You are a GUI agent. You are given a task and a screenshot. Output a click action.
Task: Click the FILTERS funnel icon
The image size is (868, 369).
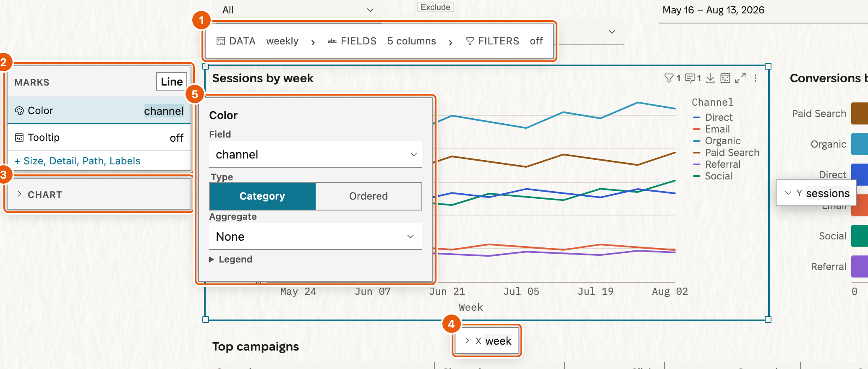(x=470, y=41)
